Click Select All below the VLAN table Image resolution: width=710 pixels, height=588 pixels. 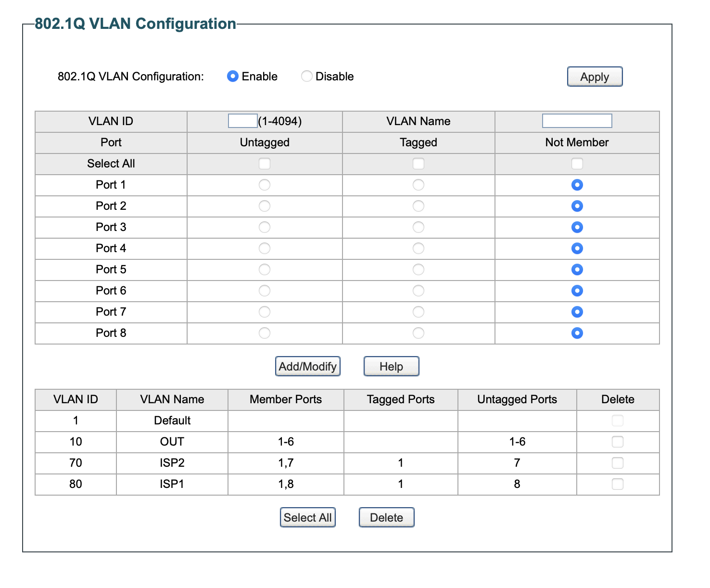[x=307, y=517]
